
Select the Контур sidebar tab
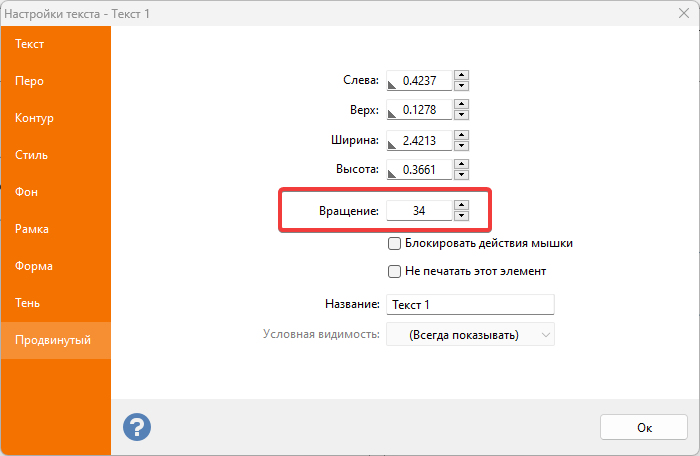click(55, 118)
